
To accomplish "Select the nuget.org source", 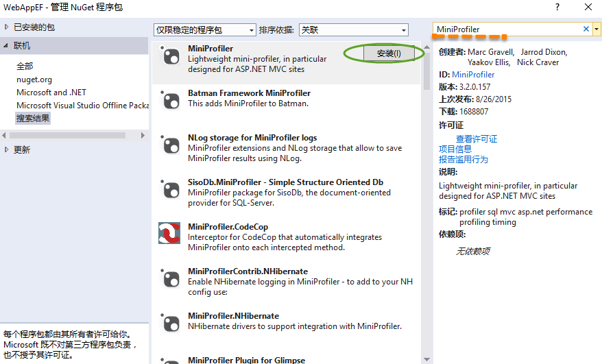I will pos(34,80).
